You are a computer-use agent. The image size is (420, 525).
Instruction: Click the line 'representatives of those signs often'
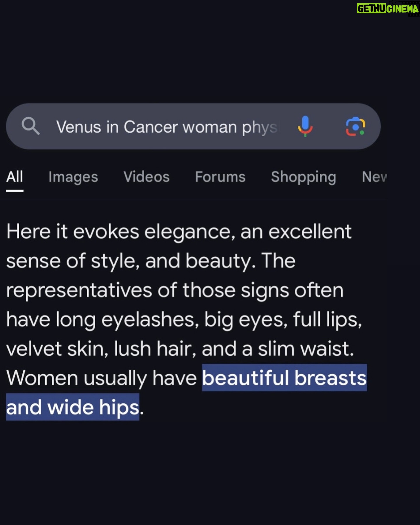[x=175, y=290]
